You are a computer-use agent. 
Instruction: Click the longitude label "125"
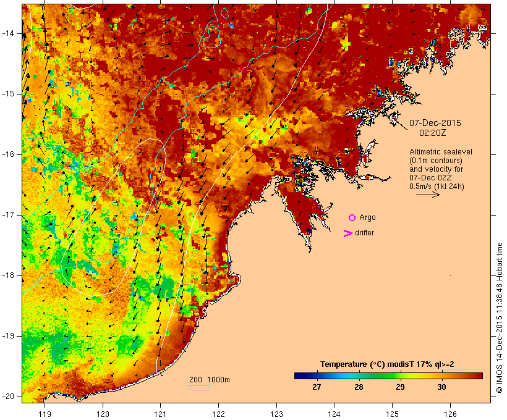pos(393,414)
